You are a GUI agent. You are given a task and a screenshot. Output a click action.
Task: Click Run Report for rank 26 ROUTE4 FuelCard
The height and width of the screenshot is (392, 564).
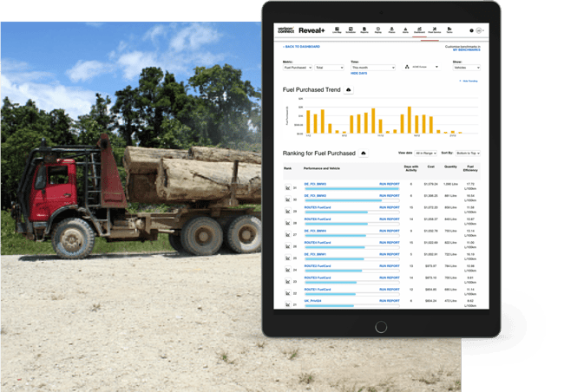click(x=390, y=242)
